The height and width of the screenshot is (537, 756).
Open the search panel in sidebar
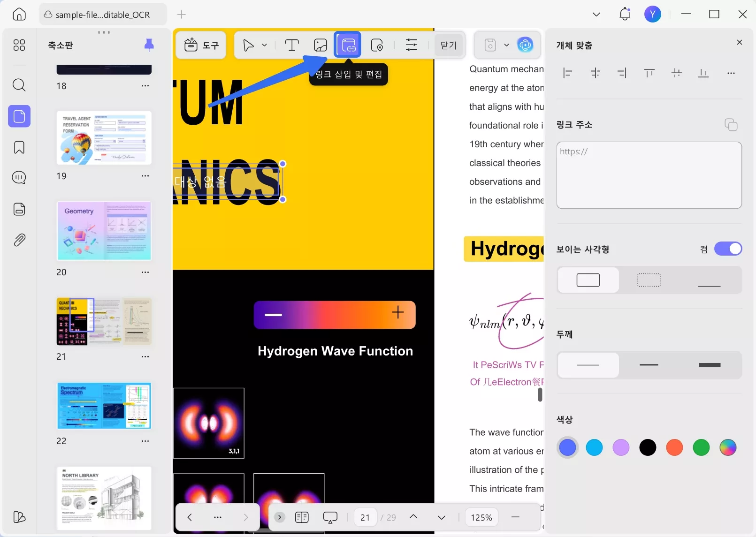pyautogui.click(x=19, y=85)
